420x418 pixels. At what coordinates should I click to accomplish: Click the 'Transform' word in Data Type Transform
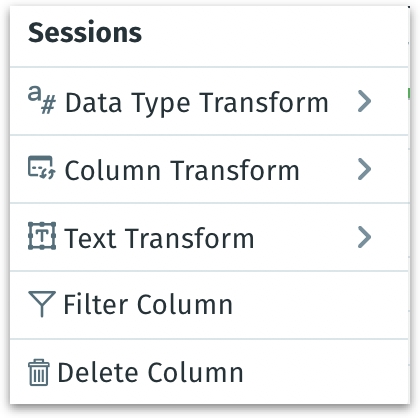pos(264,102)
